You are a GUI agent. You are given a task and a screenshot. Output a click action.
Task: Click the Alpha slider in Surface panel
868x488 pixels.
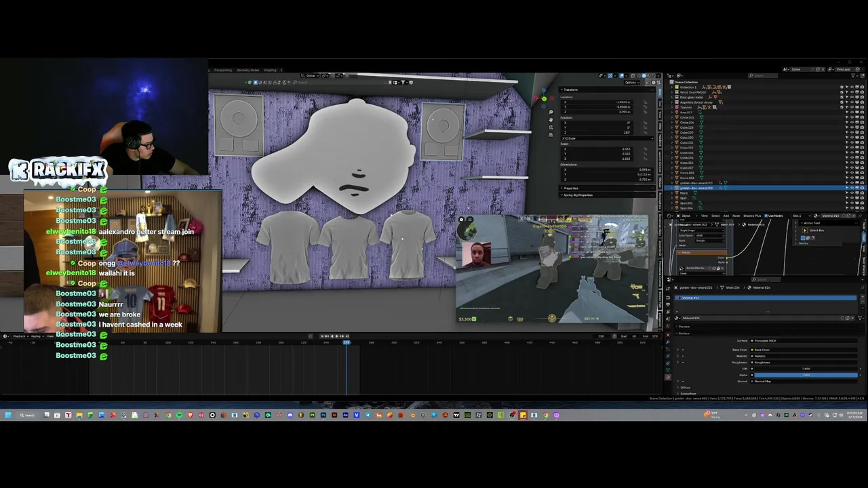(x=806, y=375)
